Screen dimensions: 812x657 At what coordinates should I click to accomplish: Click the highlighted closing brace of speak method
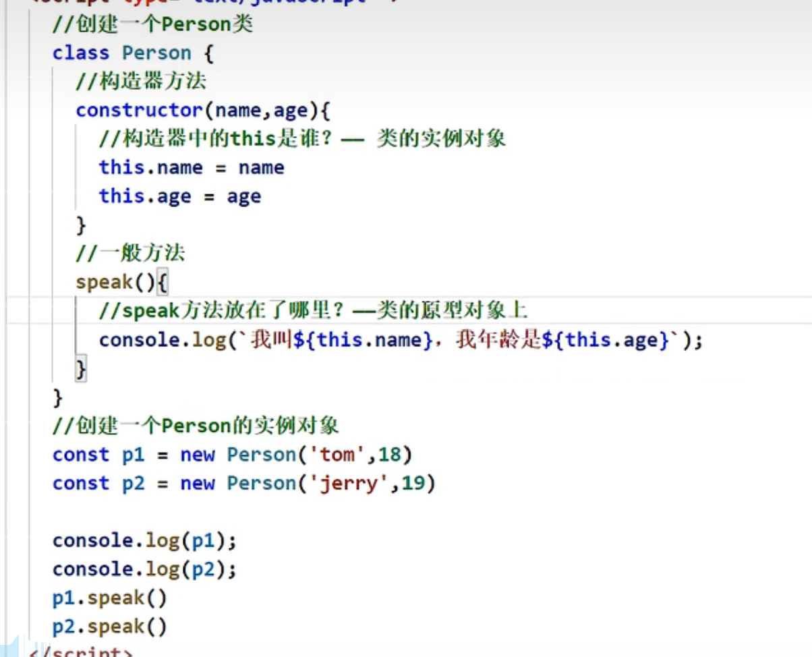pos(82,369)
